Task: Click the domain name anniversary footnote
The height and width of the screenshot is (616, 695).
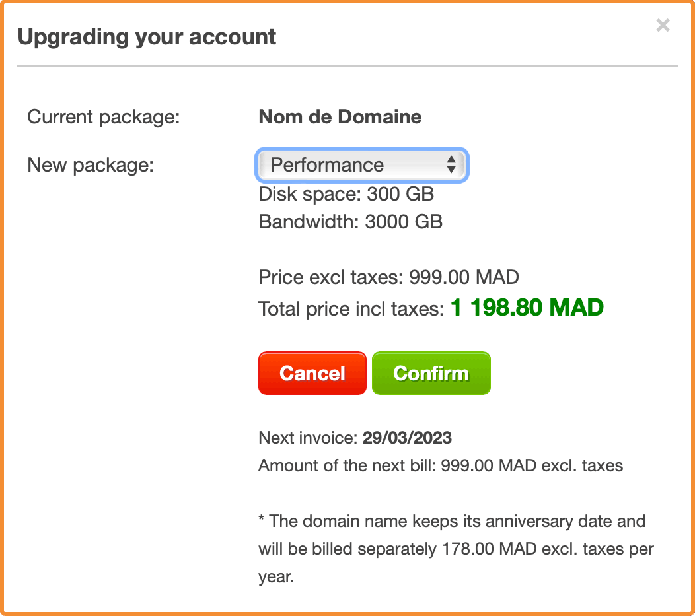Action: (x=456, y=549)
